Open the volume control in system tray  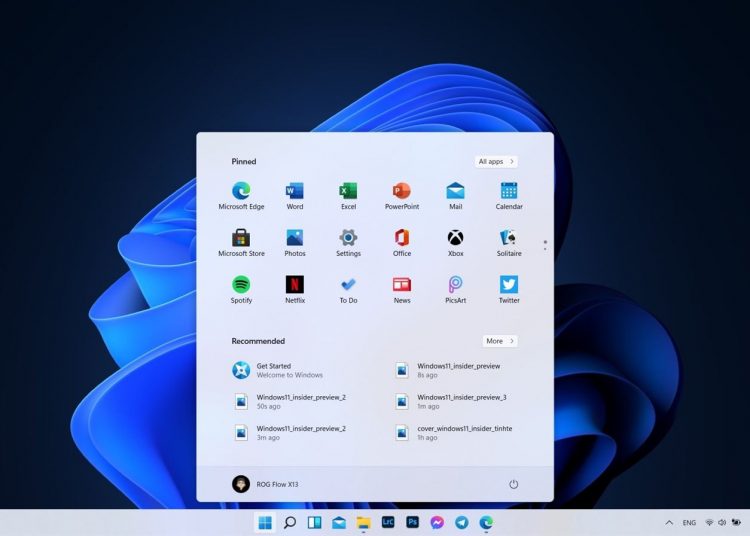click(722, 523)
